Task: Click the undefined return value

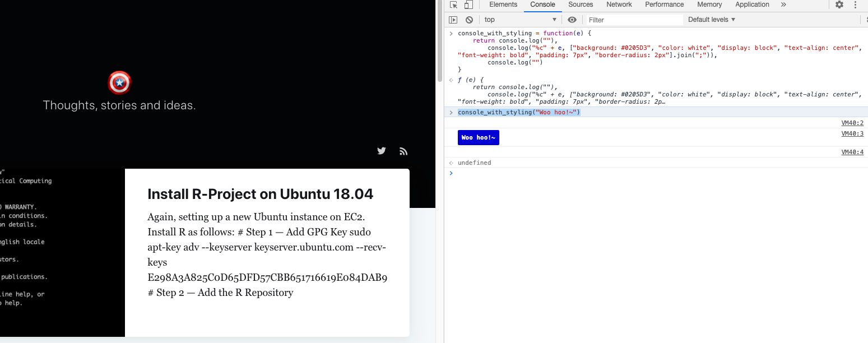Action: point(474,163)
